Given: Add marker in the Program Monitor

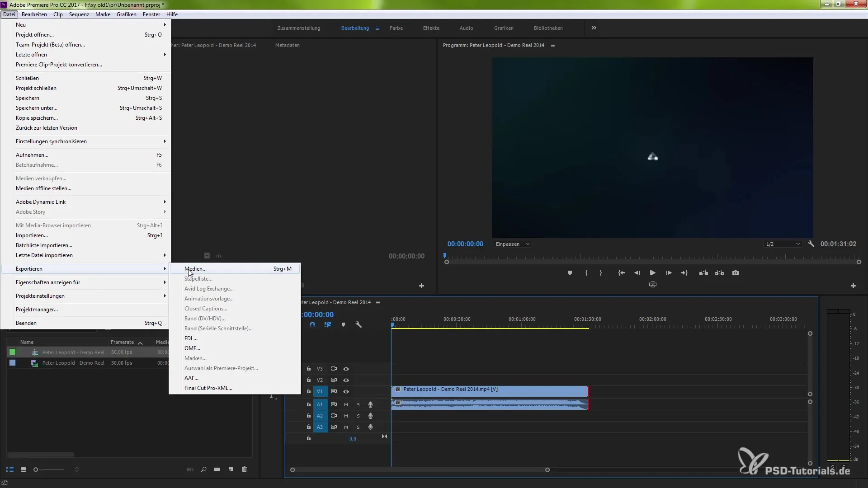Looking at the screenshot, I should [570, 273].
